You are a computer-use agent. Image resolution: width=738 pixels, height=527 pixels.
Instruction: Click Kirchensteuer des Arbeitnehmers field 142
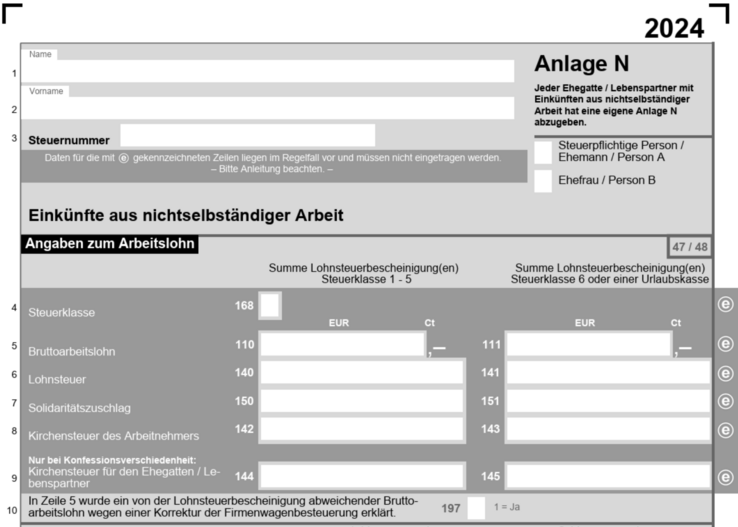click(x=362, y=429)
